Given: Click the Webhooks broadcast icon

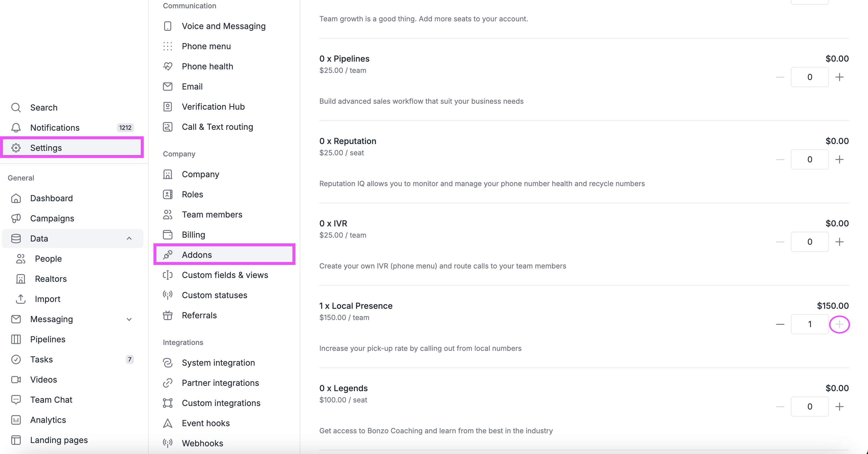Looking at the screenshot, I should [167, 443].
